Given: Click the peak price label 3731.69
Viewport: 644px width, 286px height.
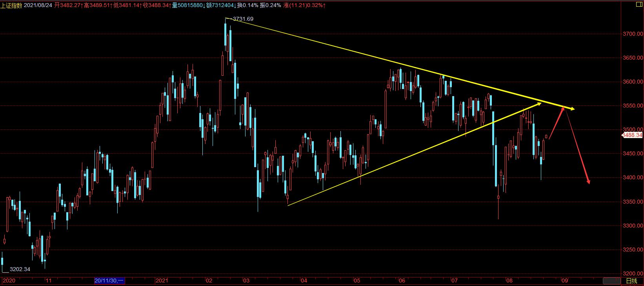Looking at the screenshot, I should (x=243, y=19).
